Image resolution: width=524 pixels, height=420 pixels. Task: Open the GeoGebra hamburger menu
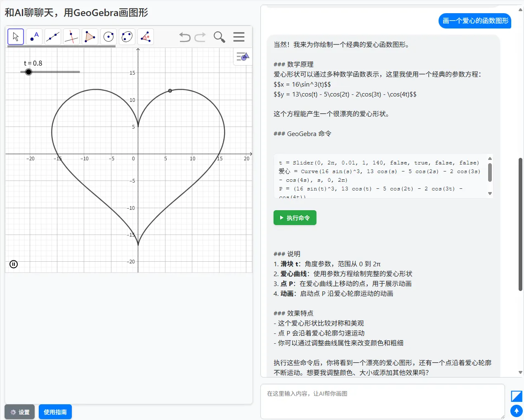(238, 37)
